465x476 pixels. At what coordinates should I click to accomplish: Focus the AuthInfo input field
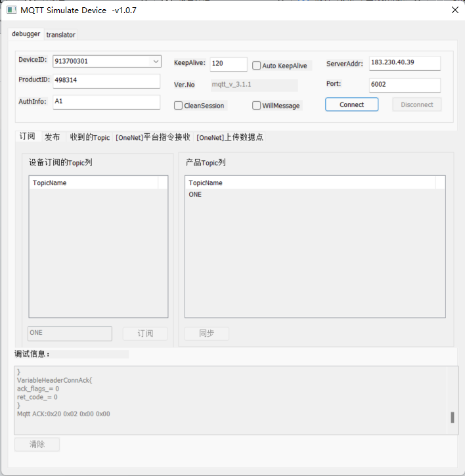tap(106, 102)
